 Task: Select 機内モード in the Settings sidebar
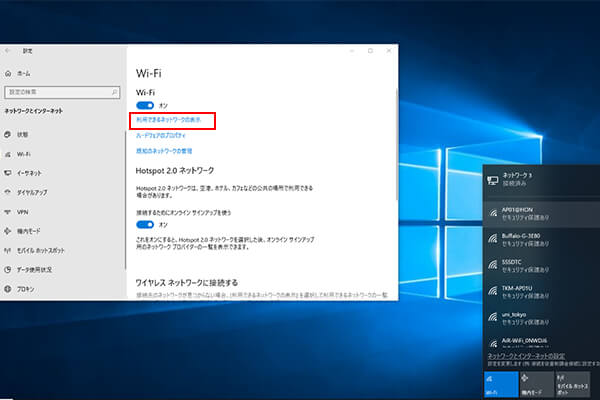click(x=22, y=231)
